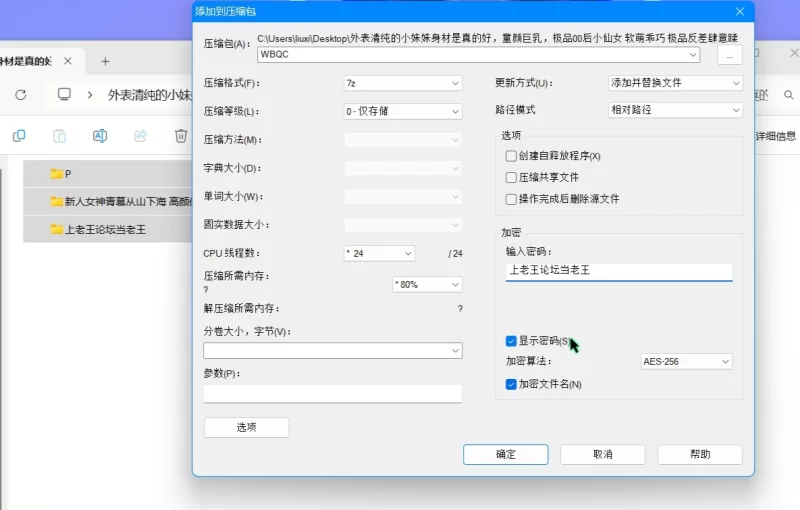
Task: Open the archive name WBQC dropdown
Action: point(692,55)
